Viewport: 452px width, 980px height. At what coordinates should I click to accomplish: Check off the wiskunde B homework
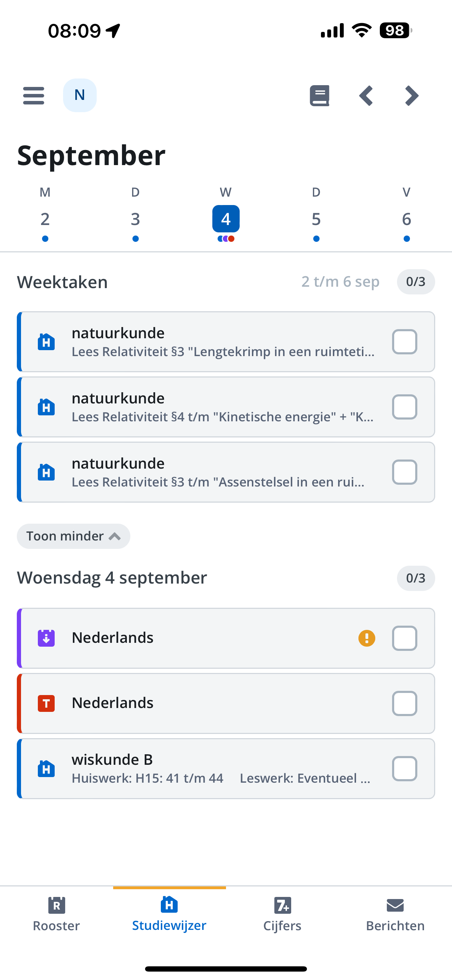pos(404,769)
